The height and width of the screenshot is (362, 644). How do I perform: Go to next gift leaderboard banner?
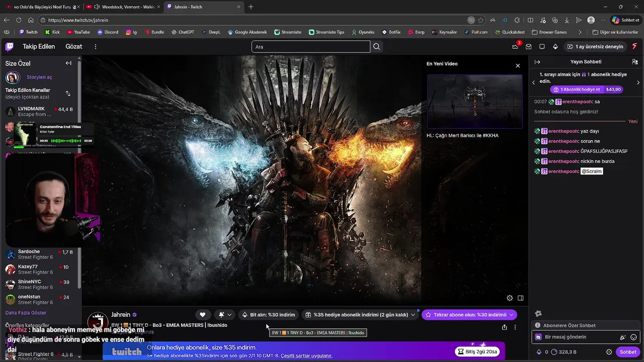pos(638,82)
